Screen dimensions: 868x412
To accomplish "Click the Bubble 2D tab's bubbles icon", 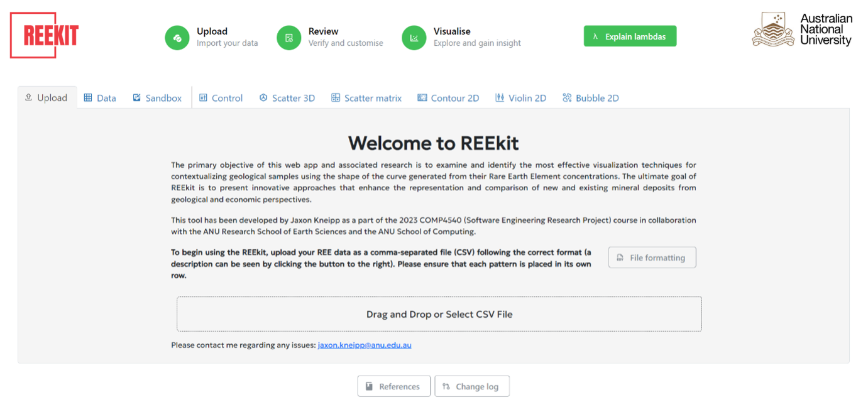I will (567, 97).
